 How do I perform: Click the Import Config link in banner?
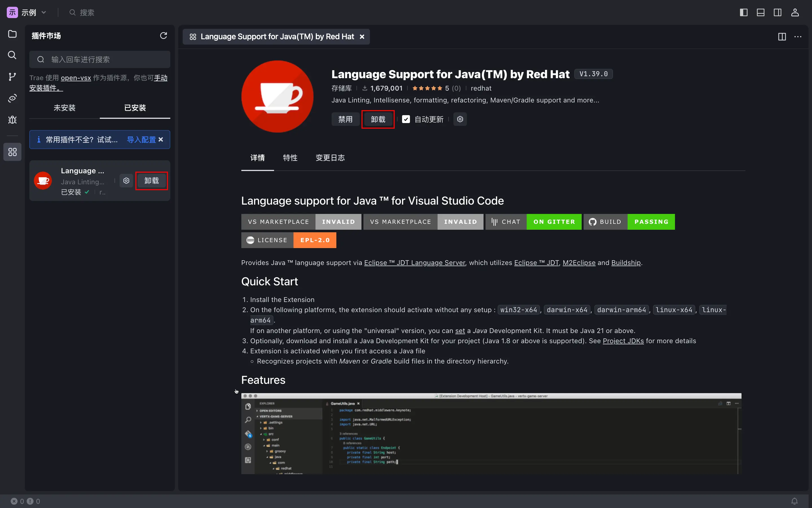click(141, 139)
